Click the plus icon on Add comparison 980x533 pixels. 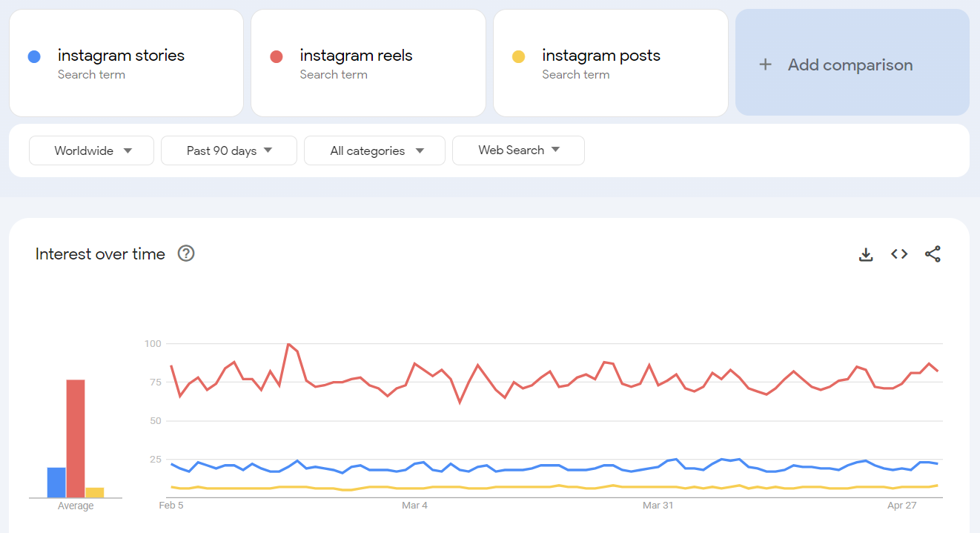765,64
